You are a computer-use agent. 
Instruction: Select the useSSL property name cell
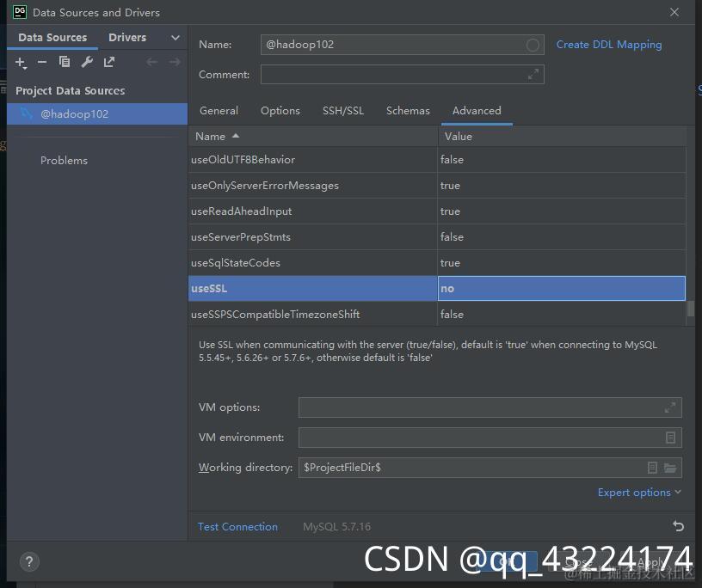(x=312, y=288)
